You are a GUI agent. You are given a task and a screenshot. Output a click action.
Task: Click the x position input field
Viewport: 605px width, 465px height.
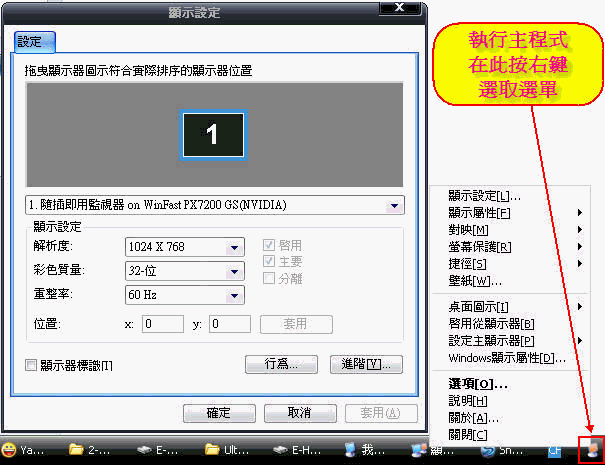tap(161, 324)
